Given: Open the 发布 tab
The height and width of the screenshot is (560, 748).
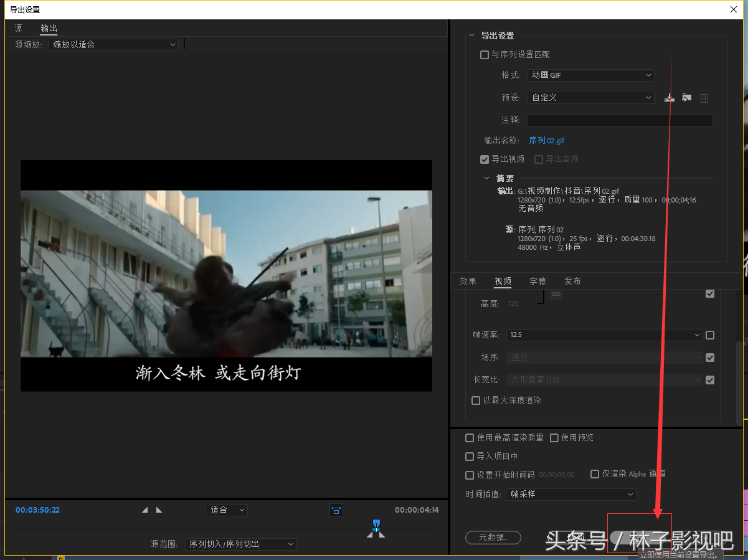Looking at the screenshot, I should 573,282.
